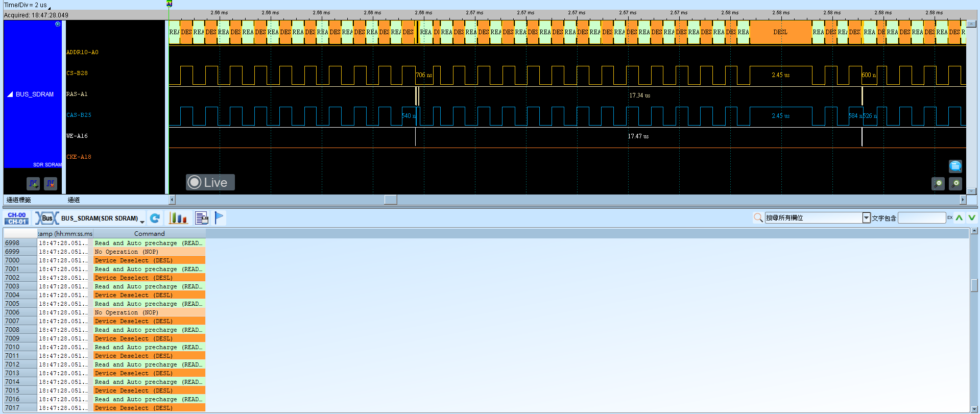Open the bar chart statistics icon
This screenshot has width=980, height=414.
[x=178, y=218]
